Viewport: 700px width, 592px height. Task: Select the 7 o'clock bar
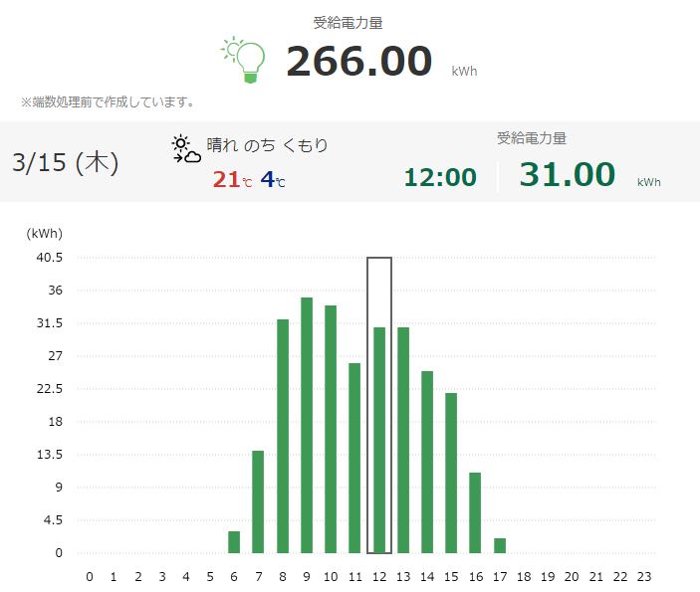click(258, 501)
